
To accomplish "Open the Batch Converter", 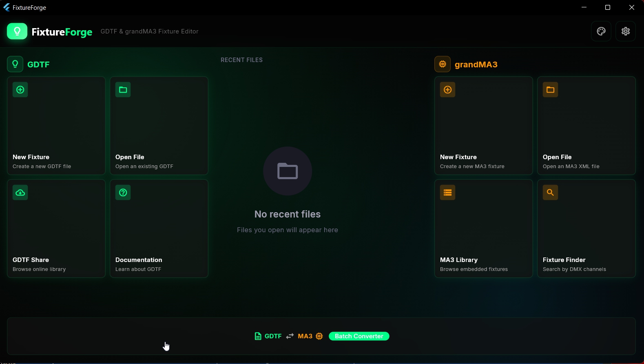I will point(359,336).
